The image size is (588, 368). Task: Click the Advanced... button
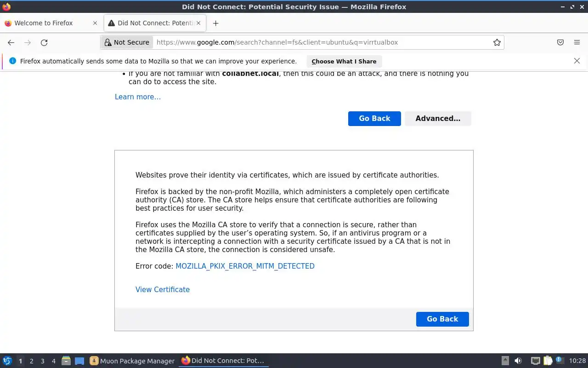(x=438, y=118)
